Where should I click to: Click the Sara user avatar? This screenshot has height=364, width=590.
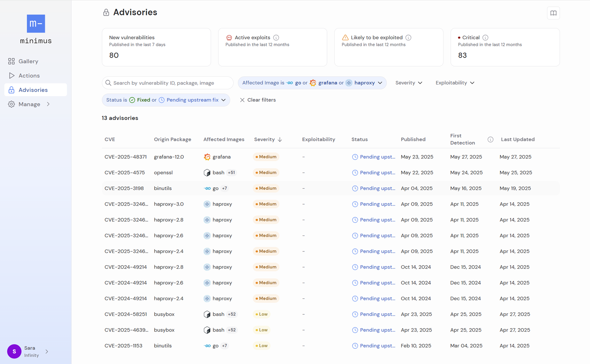[14, 351]
